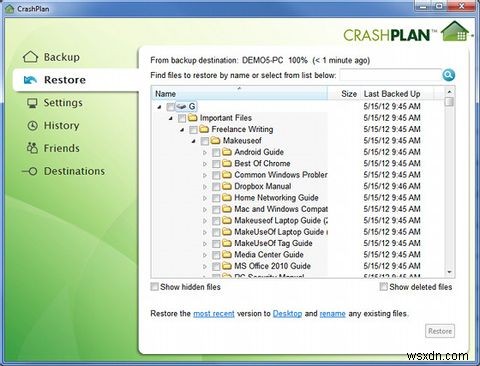Tick the G drive checkbox
Screen dimensions: 480x366
pyautogui.click(x=170, y=107)
